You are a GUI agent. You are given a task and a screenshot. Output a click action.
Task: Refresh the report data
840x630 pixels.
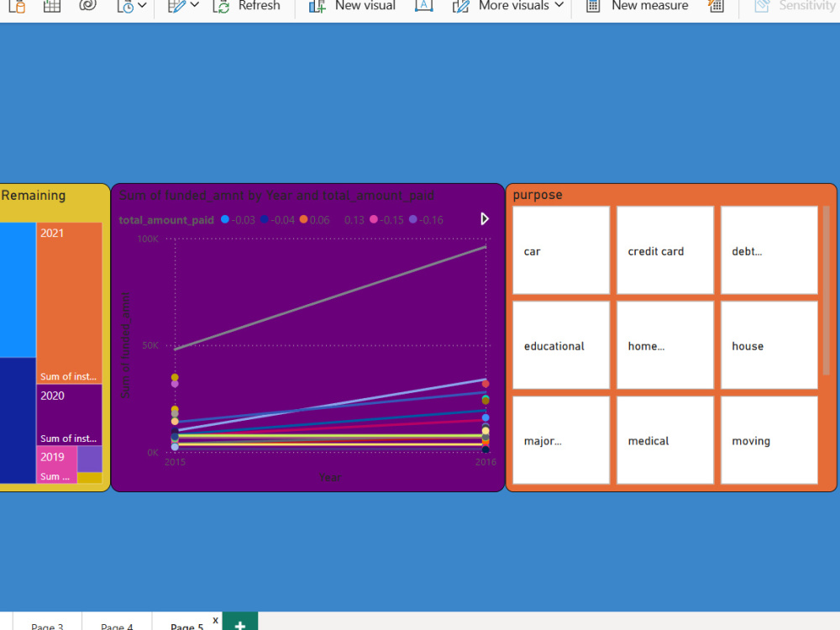[246, 6]
